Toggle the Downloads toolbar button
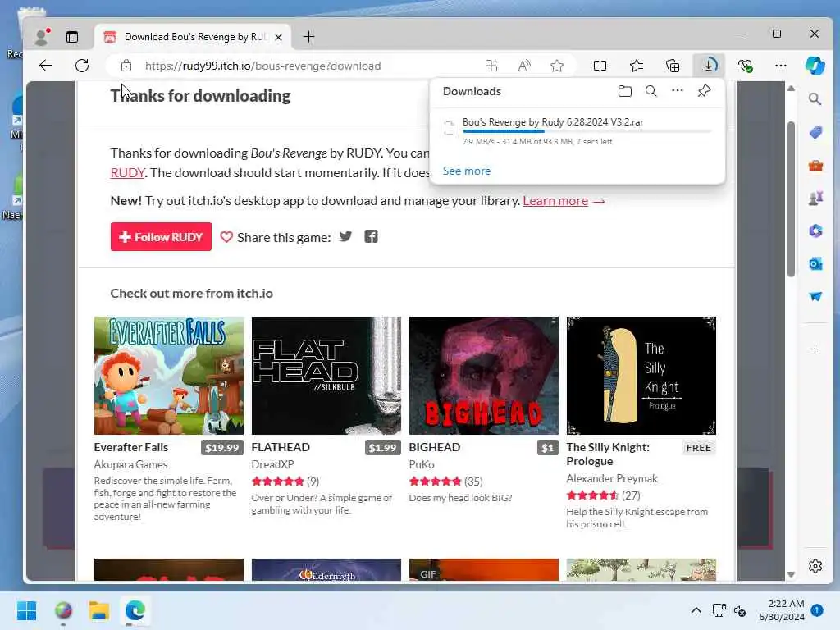Screen dimensions: 840x630 click(709, 66)
